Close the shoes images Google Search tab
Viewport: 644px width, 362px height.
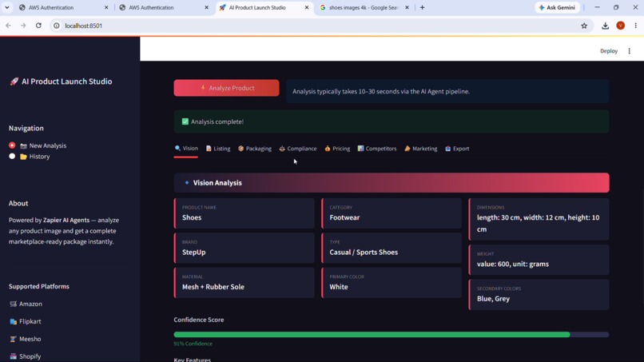pos(407,7)
